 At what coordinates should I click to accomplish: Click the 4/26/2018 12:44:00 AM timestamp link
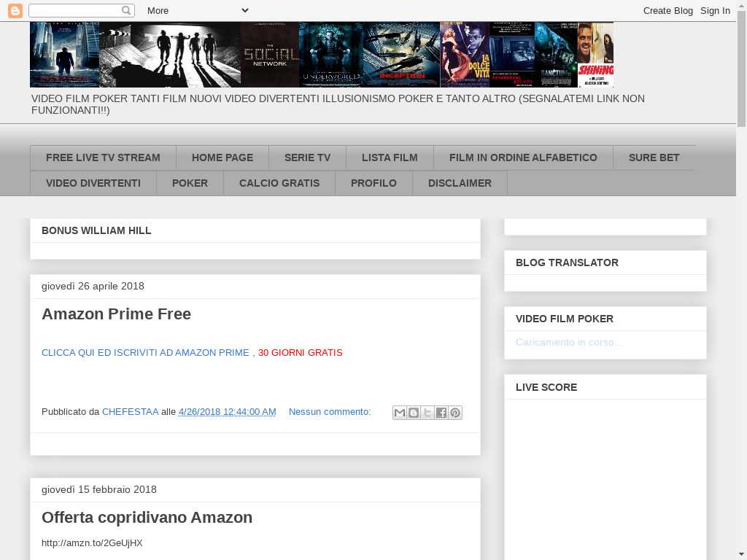pyautogui.click(x=228, y=412)
